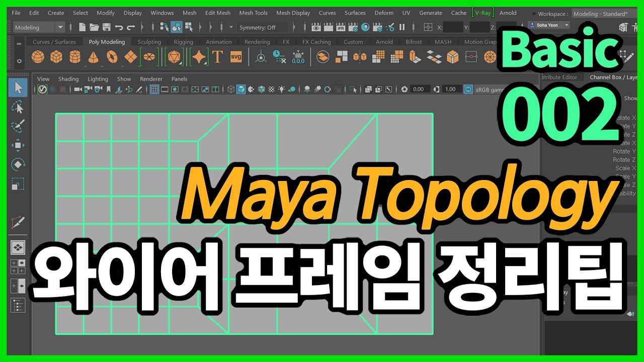Viewport: 644px width, 362px height.
Task: Toggle the viewport grid button
Action: click(x=155, y=89)
